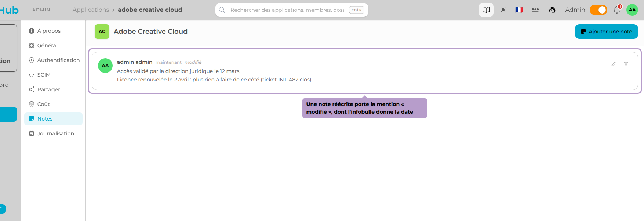Switch theme with the sun icon

(503, 10)
